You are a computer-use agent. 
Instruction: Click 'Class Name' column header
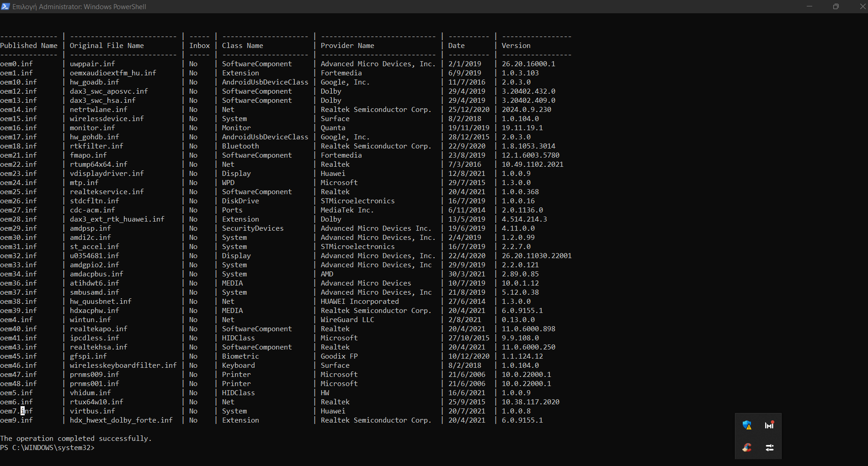[x=242, y=46]
